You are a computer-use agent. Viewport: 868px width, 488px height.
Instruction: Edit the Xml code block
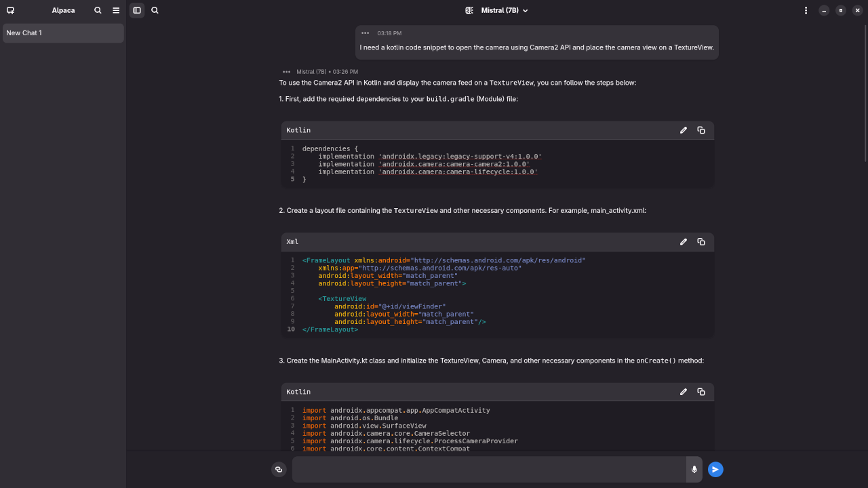(x=684, y=242)
